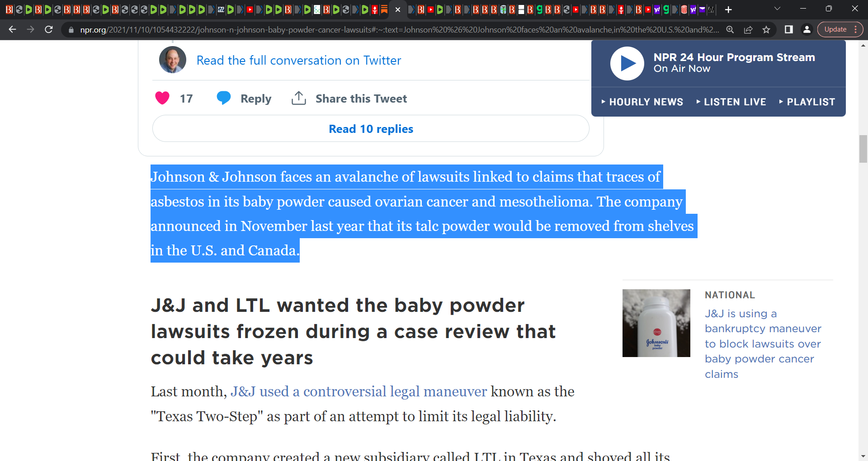
Task: Switch to the red poker chips icon tab
Action: [x=684, y=9]
